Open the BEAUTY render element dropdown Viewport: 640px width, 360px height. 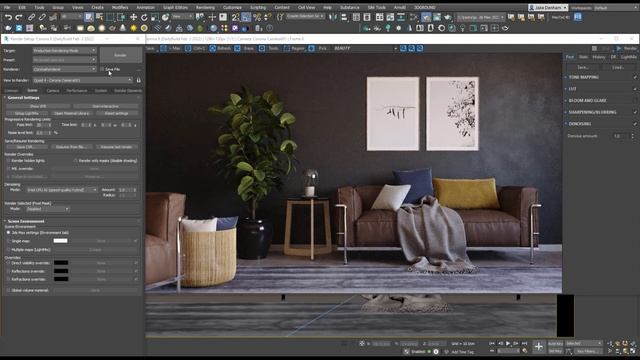(365, 48)
